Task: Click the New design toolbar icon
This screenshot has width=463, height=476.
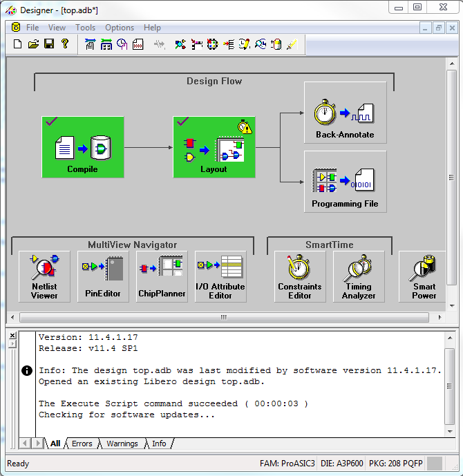Action: (x=17, y=44)
